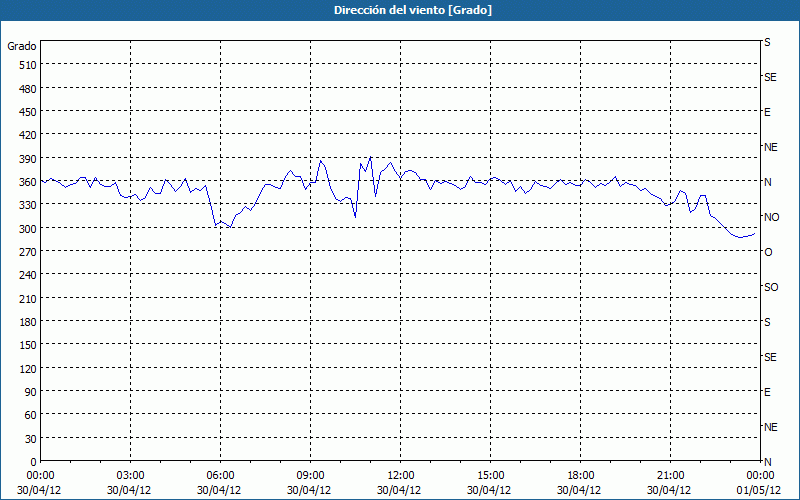
Task: Choose the 300 degree axis label
Action: click(x=28, y=229)
